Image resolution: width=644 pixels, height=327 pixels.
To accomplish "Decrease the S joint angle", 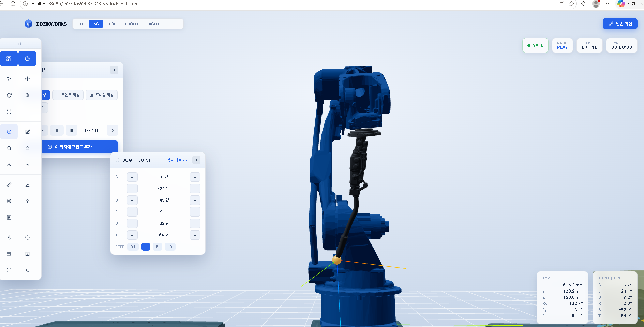I will point(132,177).
